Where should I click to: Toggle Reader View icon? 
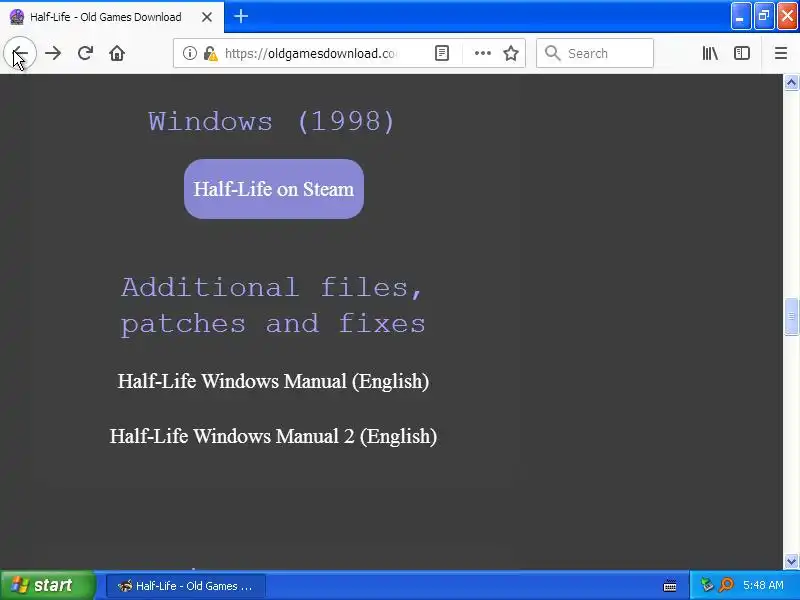pos(442,53)
